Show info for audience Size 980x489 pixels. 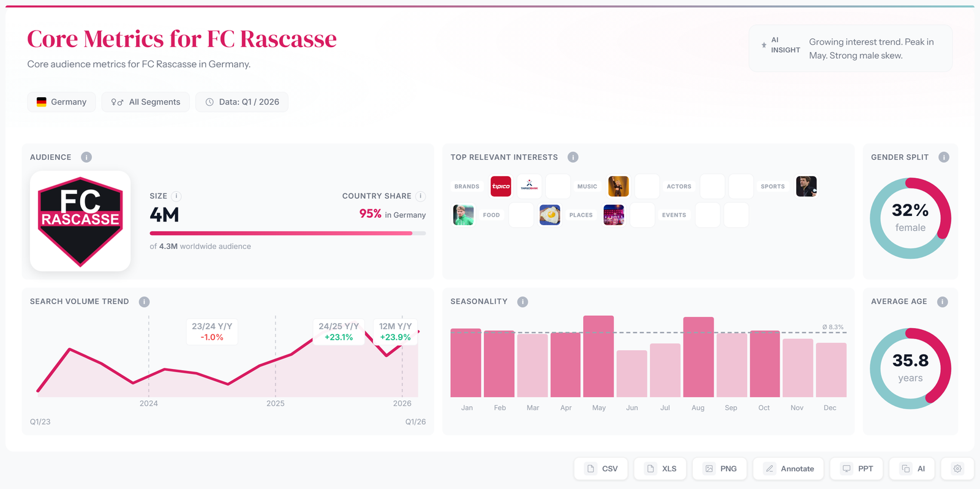176,196
